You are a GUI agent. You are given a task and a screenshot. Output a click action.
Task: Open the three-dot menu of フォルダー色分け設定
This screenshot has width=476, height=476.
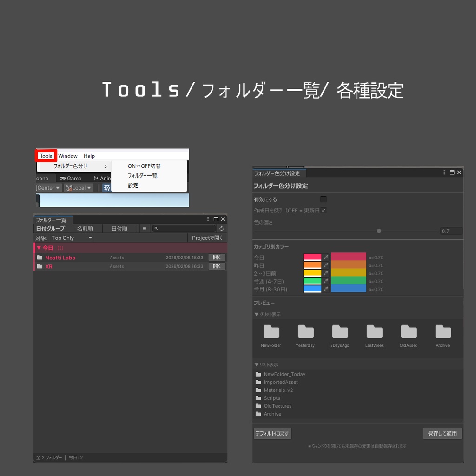[x=444, y=172]
